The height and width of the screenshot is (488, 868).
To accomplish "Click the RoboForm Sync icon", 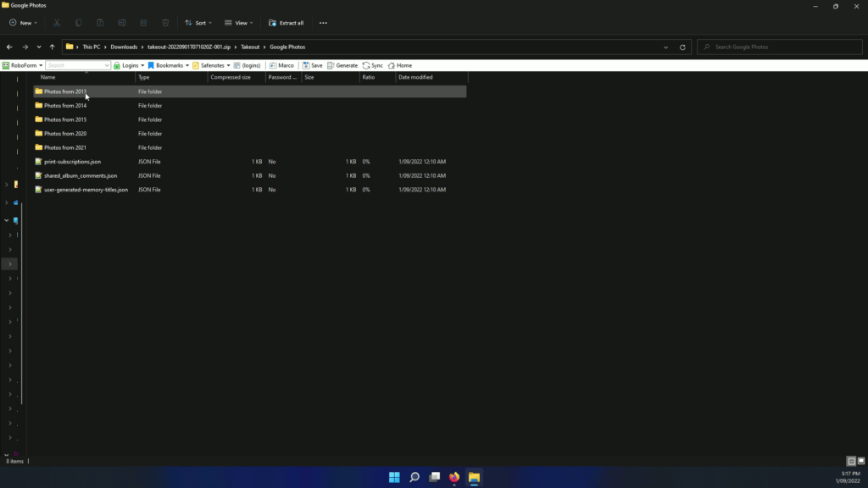I will (371, 64).
